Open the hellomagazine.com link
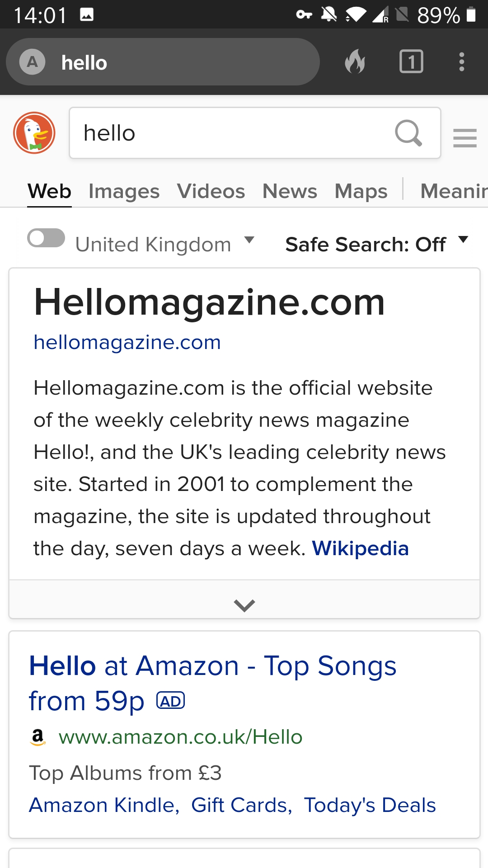This screenshot has width=488, height=868. [x=127, y=343]
